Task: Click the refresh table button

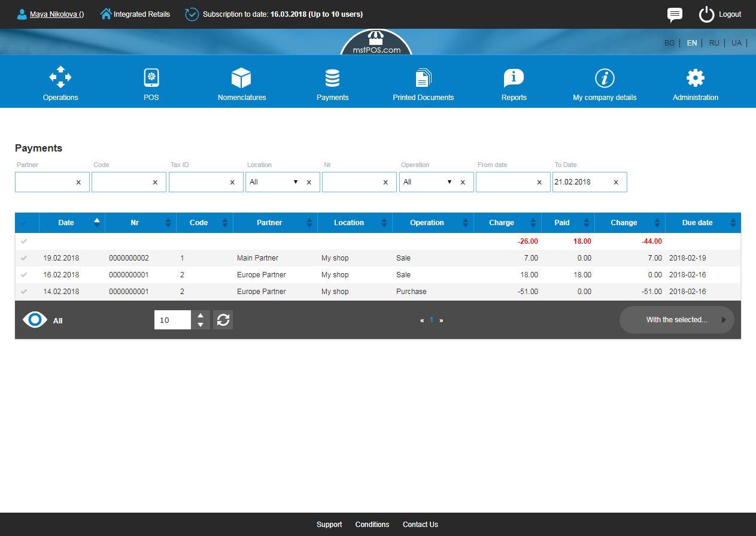Action: click(x=223, y=320)
